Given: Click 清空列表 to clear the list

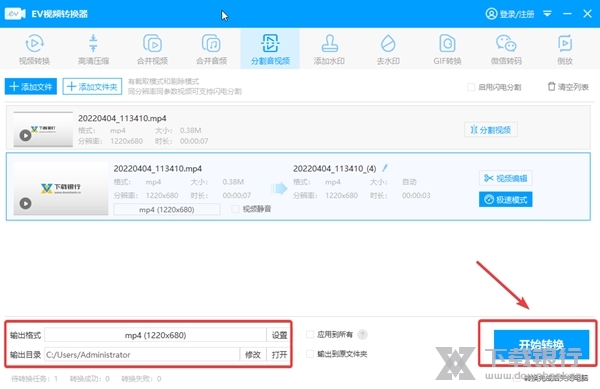Looking at the screenshot, I should (x=568, y=87).
